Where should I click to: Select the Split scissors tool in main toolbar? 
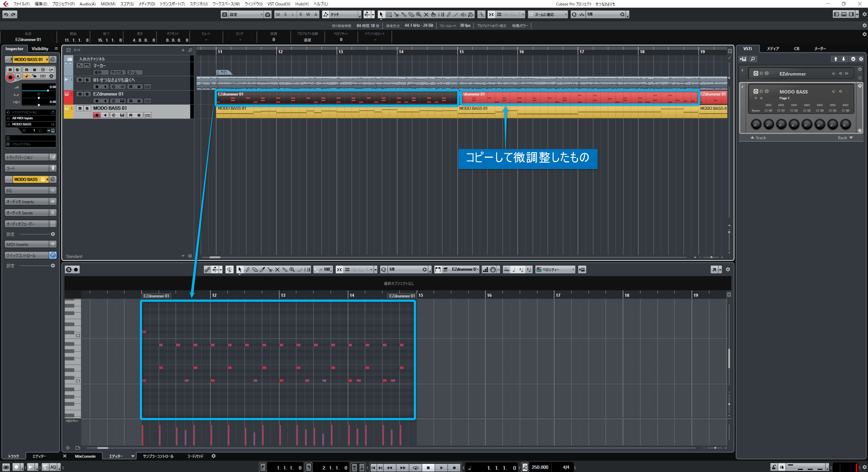click(x=396, y=14)
